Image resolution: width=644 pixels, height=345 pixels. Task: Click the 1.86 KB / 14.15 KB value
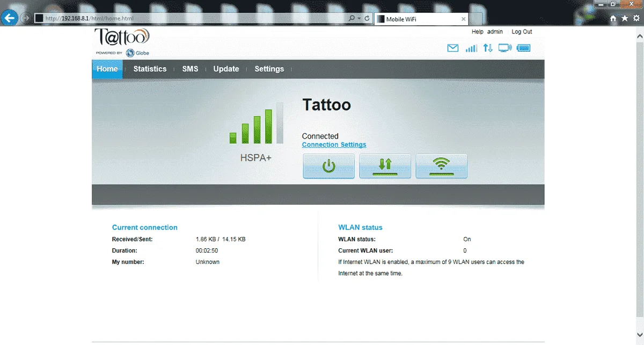[221, 239]
